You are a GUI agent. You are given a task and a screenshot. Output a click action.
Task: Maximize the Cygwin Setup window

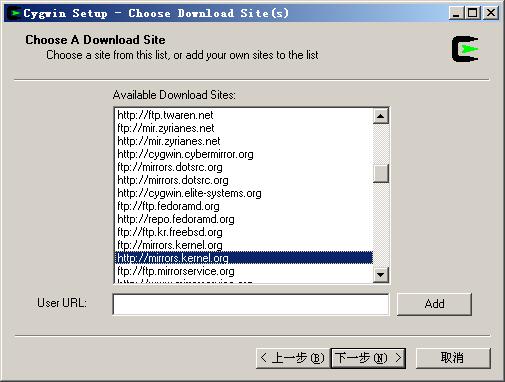click(473, 13)
